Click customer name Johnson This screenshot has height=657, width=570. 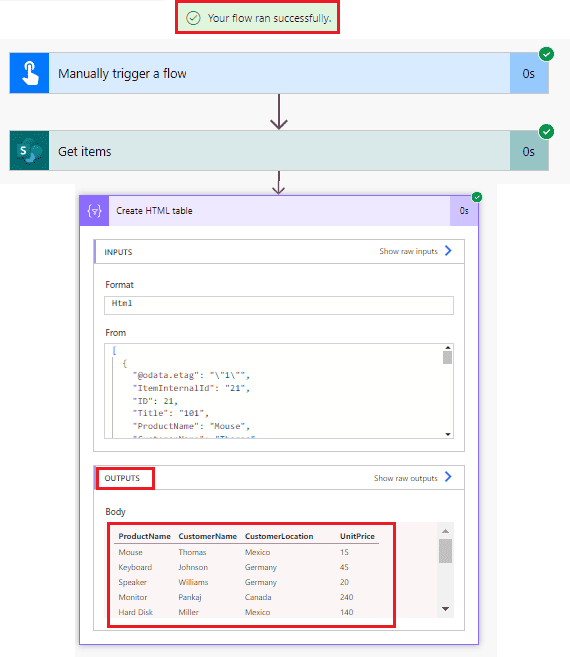(x=193, y=567)
